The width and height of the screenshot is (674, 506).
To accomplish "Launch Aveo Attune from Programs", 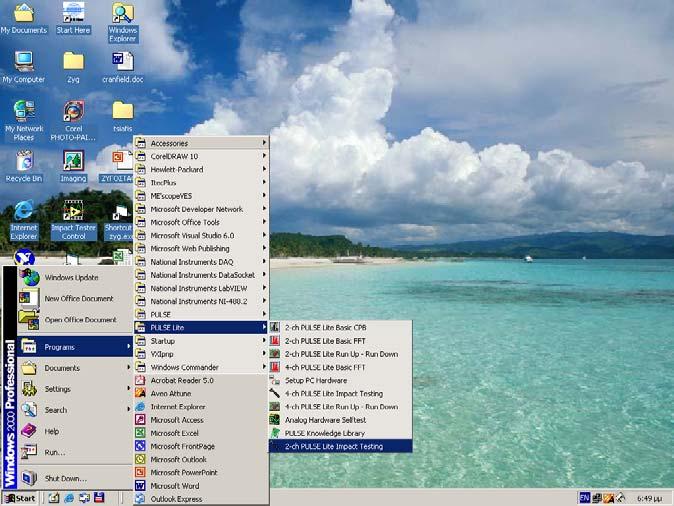I will click(201, 393).
